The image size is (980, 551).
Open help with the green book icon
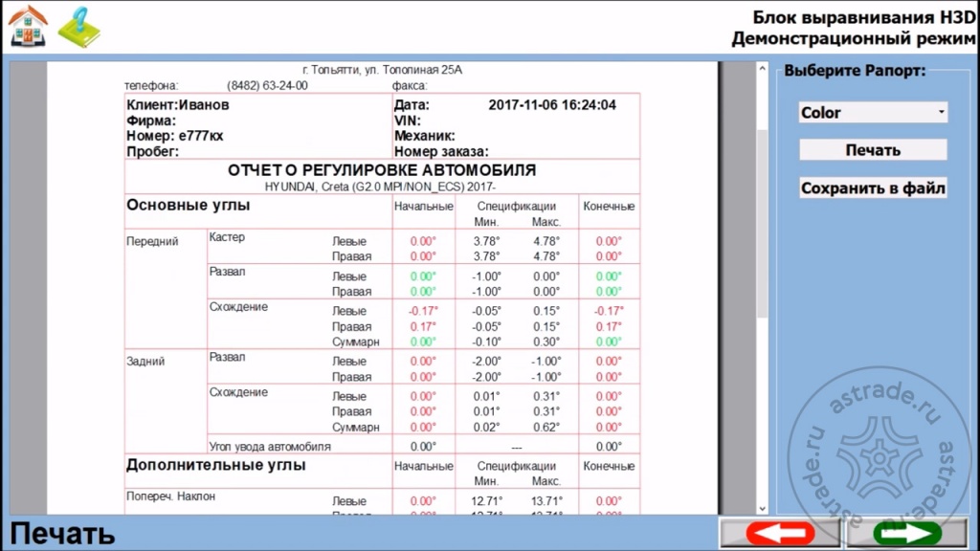tap(79, 28)
